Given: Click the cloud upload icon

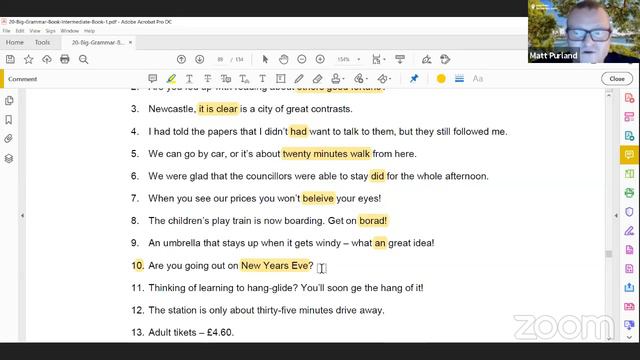Looking at the screenshot, I should click(x=47, y=59).
